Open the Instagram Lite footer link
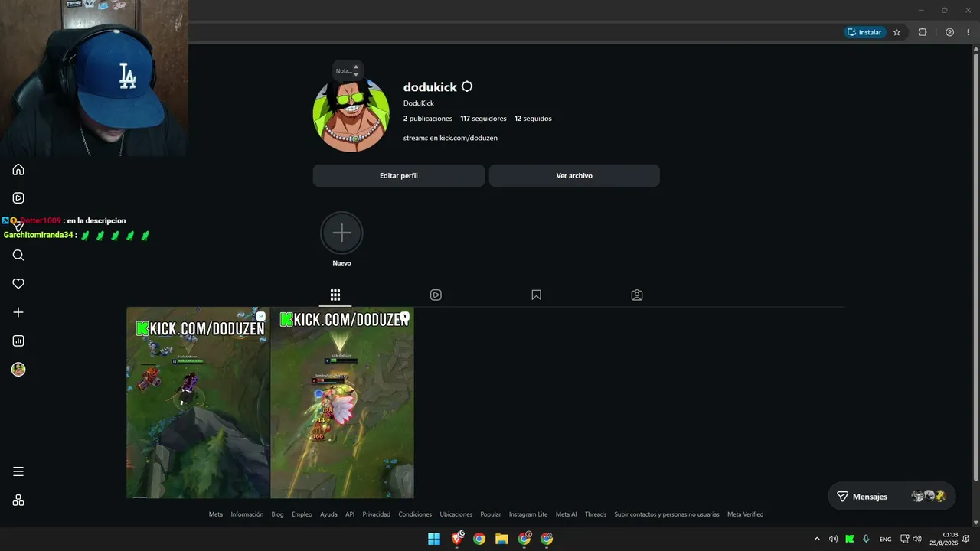 pos(528,514)
